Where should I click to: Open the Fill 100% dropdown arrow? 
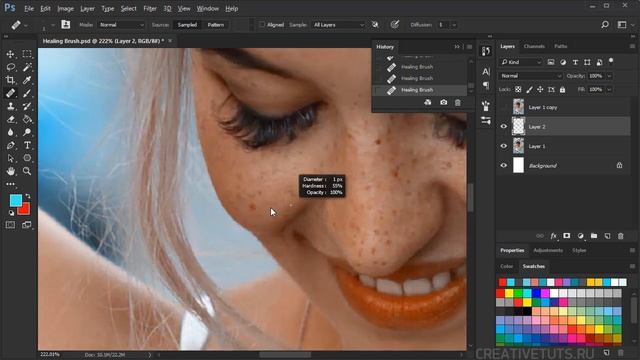coord(609,89)
